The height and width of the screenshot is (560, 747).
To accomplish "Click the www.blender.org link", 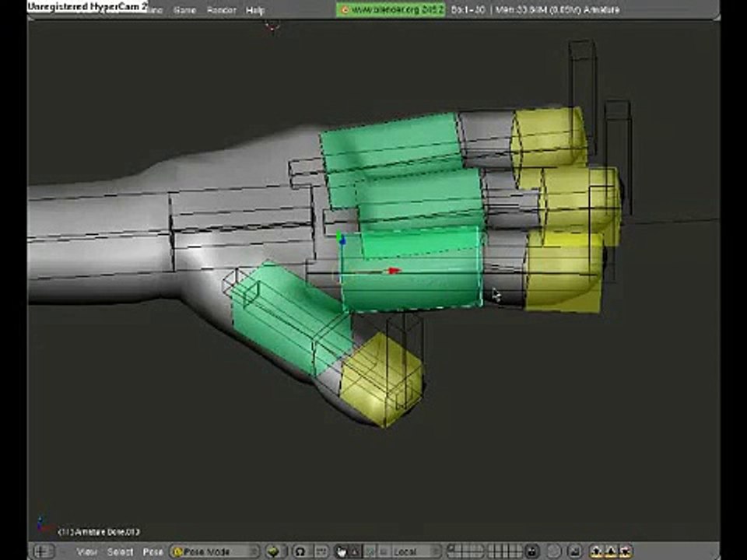I will coord(391,9).
